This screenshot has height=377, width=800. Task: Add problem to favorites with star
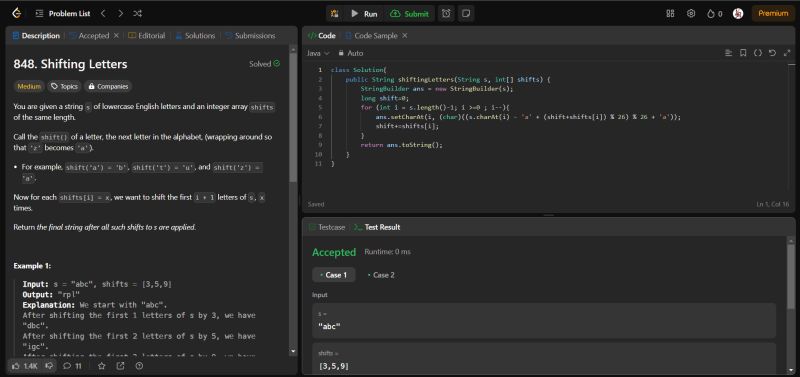click(x=102, y=366)
